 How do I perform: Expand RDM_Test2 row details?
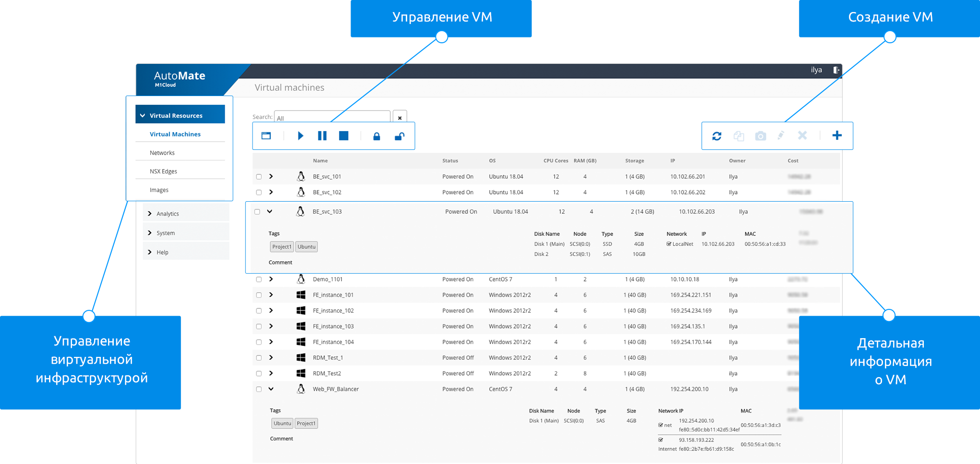pos(271,373)
